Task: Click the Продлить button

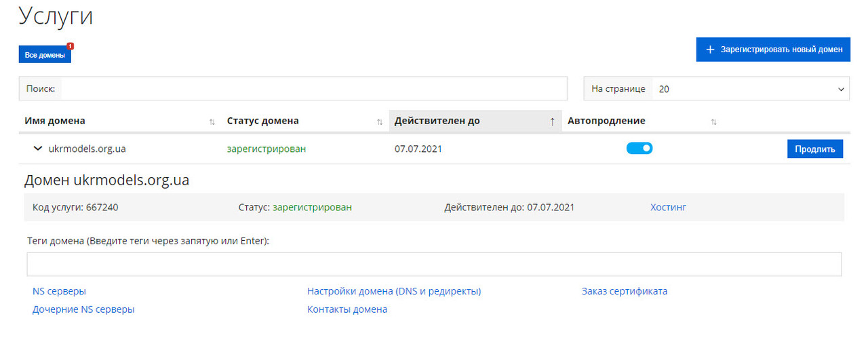Action: [815, 149]
